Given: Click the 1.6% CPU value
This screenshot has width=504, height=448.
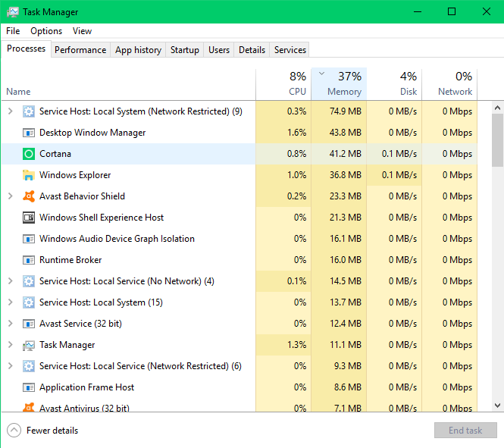Looking at the screenshot, I should coord(296,133).
